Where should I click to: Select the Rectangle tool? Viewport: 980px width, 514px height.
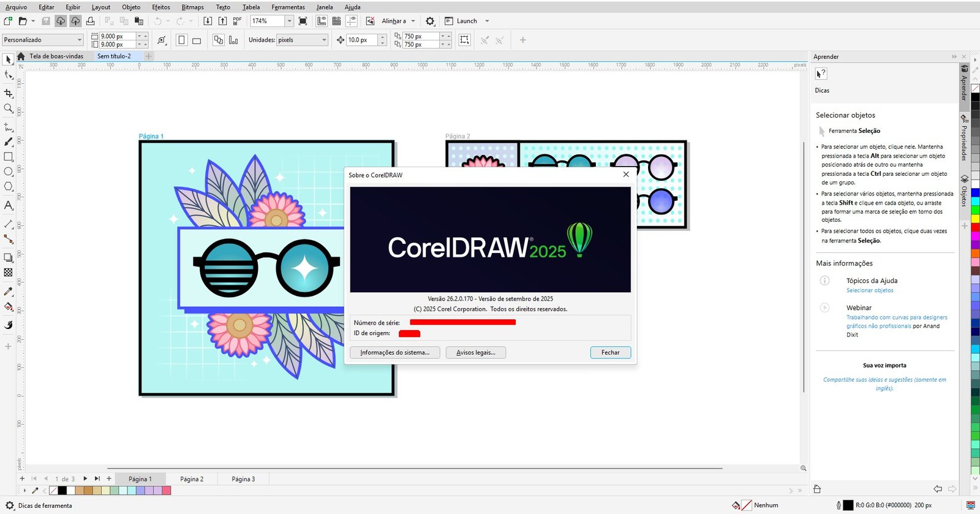(x=8, y=157)
